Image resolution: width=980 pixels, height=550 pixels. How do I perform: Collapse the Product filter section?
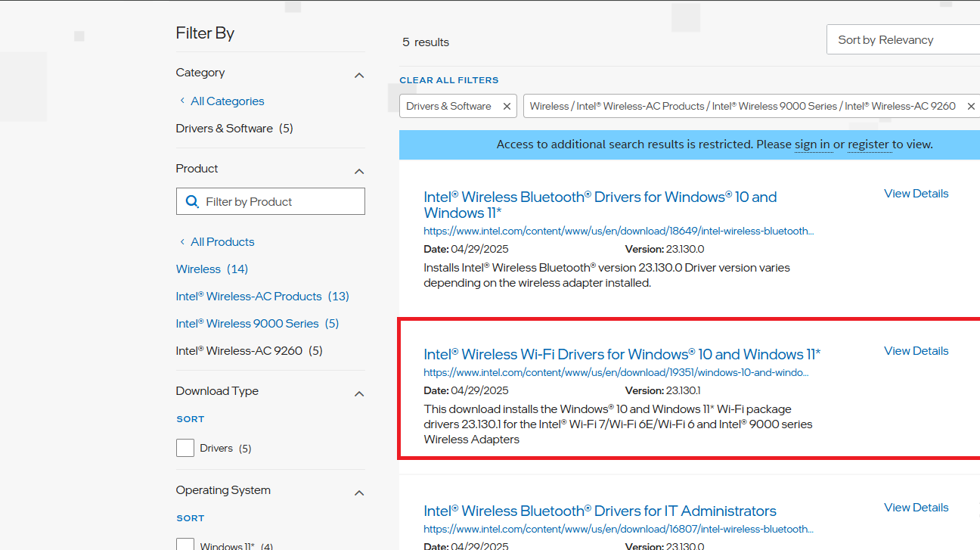359,171
